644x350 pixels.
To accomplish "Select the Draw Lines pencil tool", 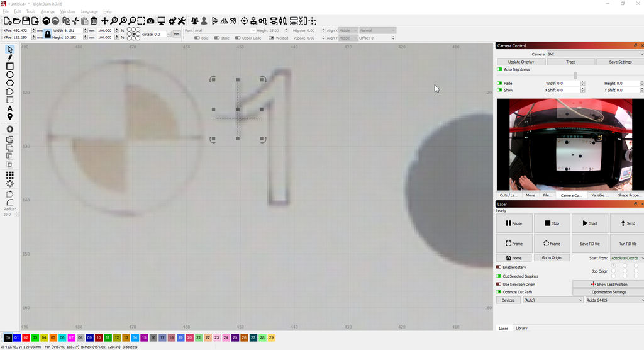I will [x=10, y=57].
